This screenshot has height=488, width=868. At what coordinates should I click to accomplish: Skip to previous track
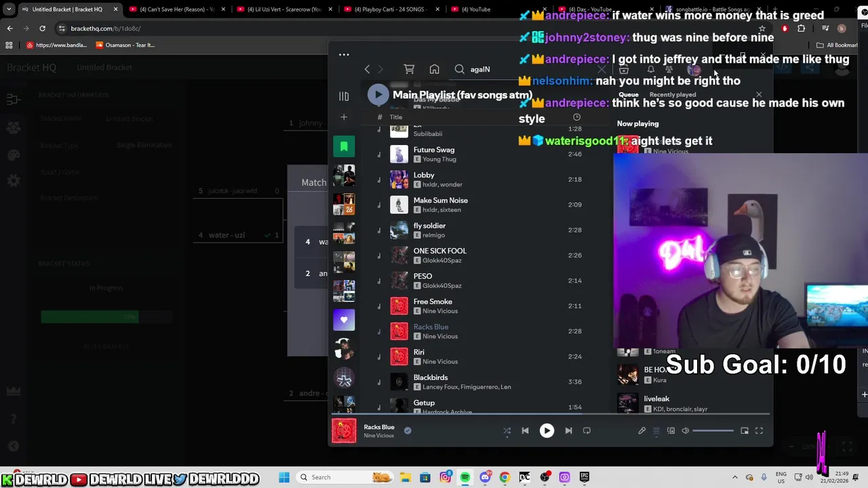(x=525, y=430)
